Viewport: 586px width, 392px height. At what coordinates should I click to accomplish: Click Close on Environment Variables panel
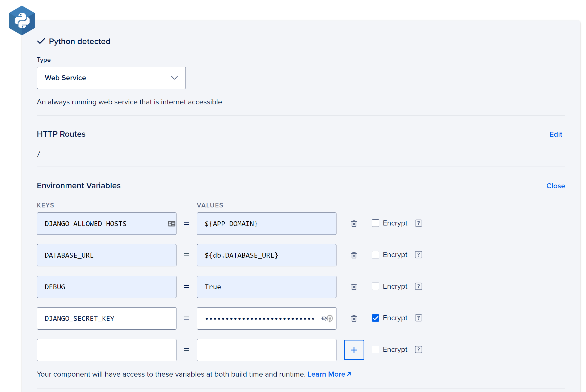556,185
